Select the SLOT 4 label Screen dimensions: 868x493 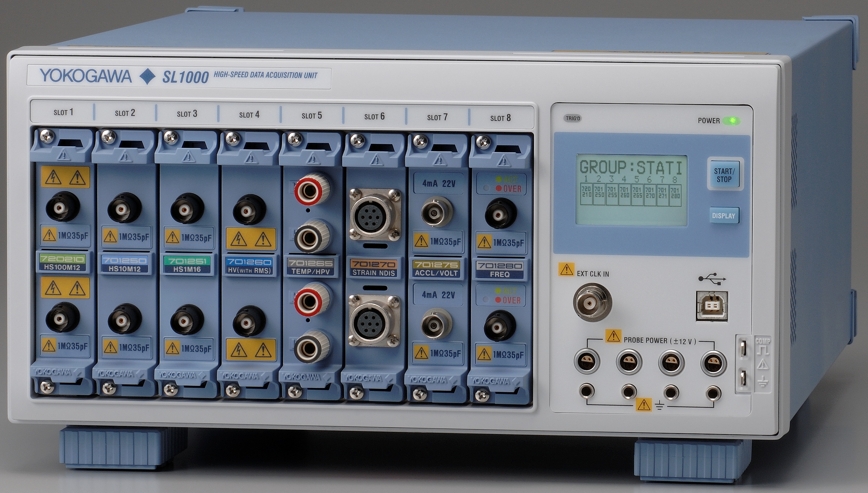[249, 115]
